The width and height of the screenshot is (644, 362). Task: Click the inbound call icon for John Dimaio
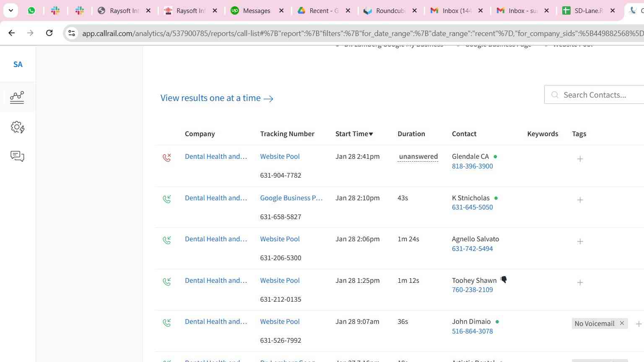[x=167, y=322]
